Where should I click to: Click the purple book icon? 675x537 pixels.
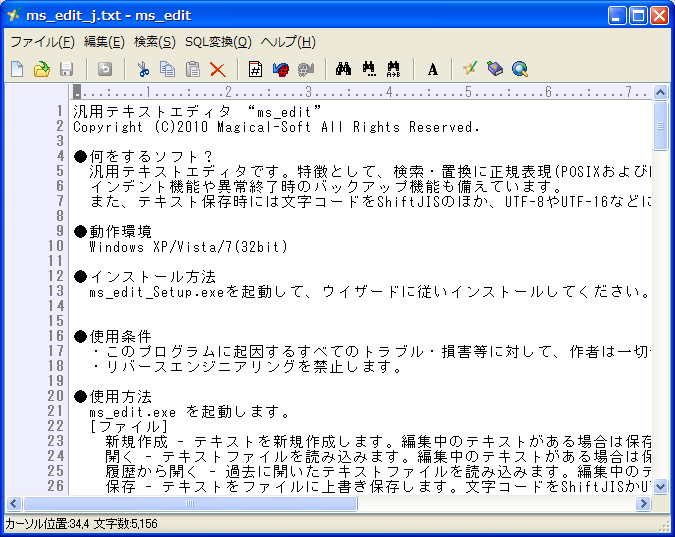pyautogui.click(x=495, y=69)
